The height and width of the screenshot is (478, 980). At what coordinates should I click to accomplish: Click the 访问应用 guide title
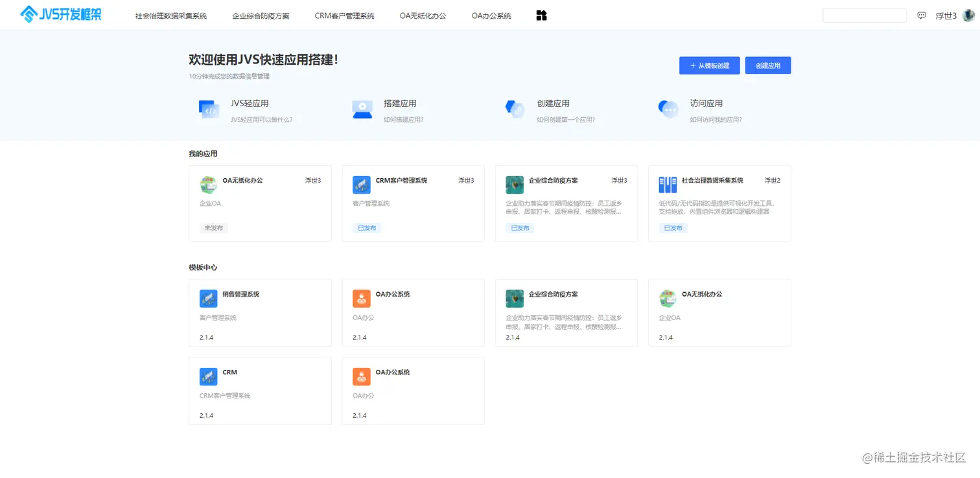point(706,104)
